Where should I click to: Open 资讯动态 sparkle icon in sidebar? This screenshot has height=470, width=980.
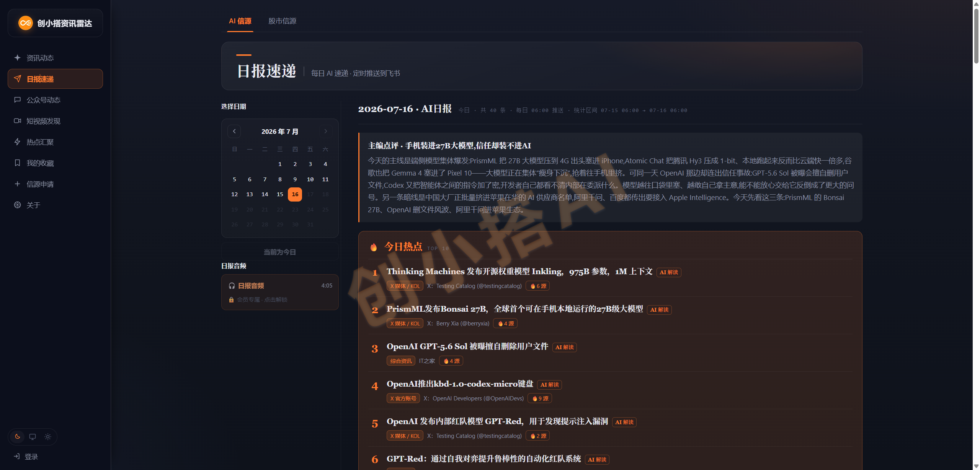[17, 58]
